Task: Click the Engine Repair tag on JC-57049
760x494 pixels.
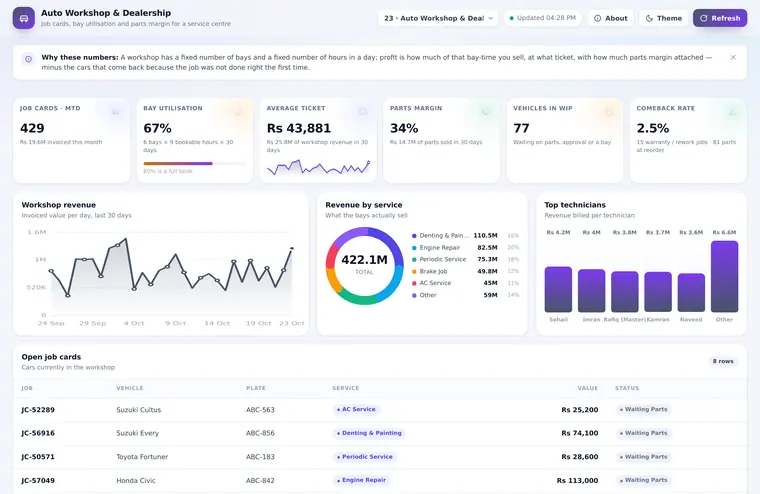Action: [x=361, y=480]
